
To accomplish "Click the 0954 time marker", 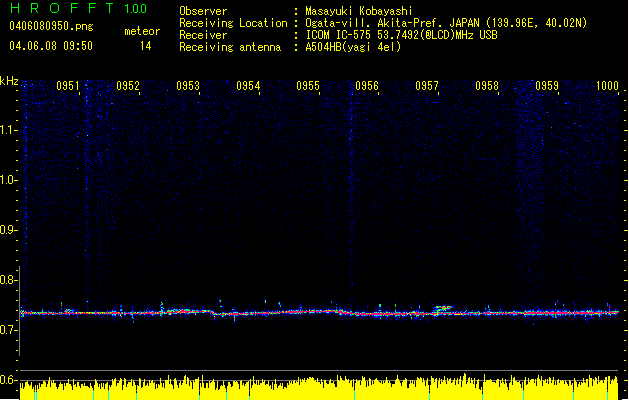I will (248, 86).
